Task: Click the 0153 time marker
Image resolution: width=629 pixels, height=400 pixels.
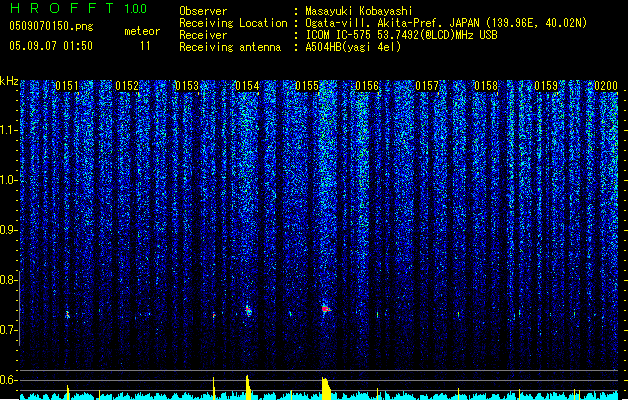Action: (x=187, y=86)
